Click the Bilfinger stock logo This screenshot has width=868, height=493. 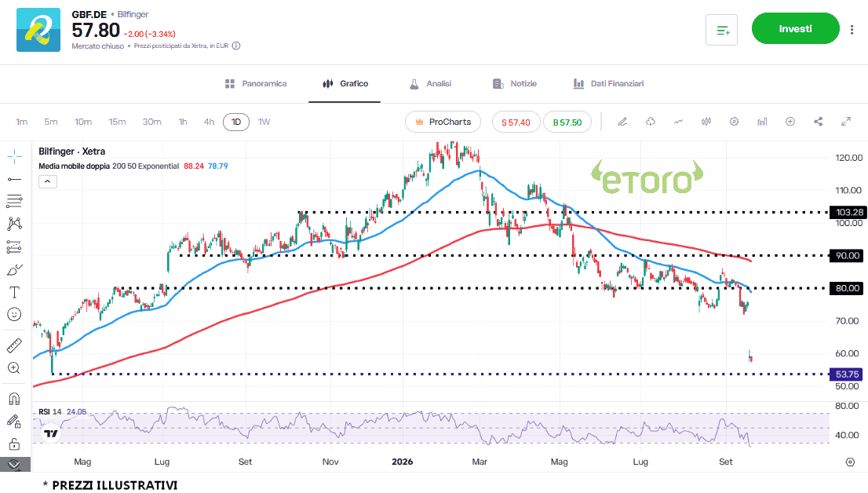[38, 30]
